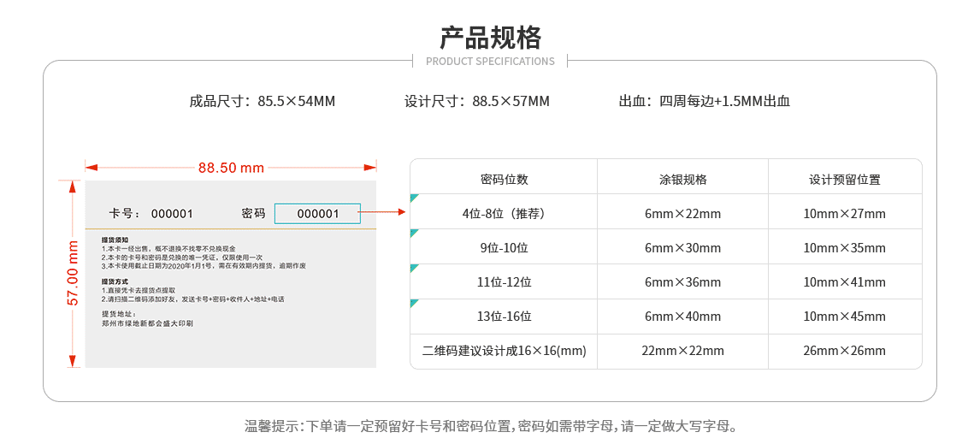Click the 二维码建议设计成16×16(mm) row label
The image size is (980, 444).
504,351
